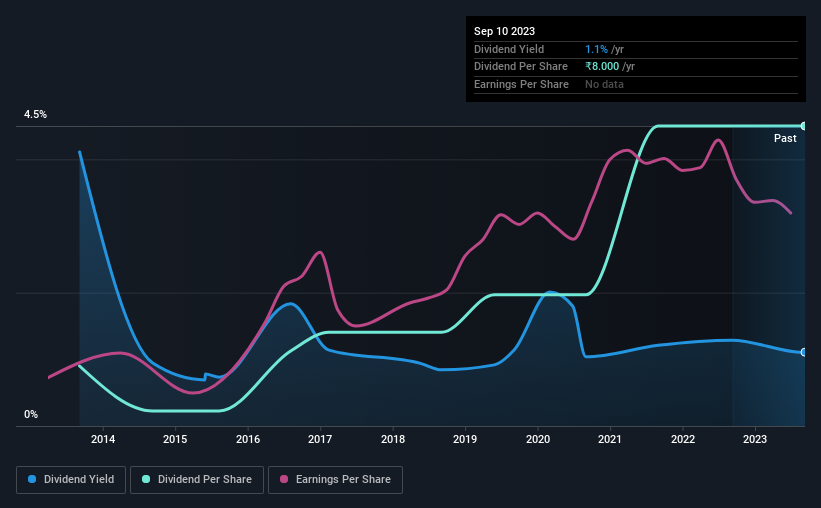
Task: Click the Dividend Per Share endpoint marker
Action: 804,126
